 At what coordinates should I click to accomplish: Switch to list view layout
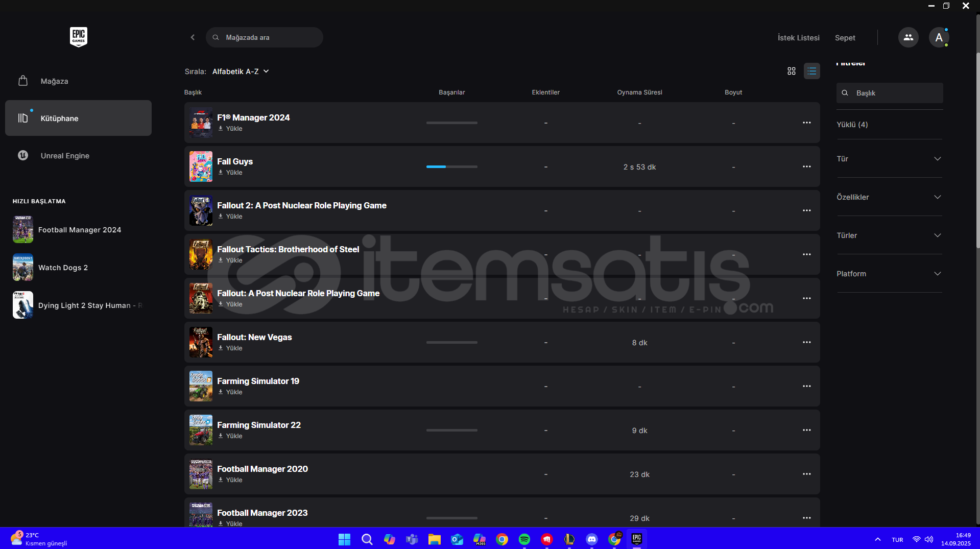click(x=811, y=71)
